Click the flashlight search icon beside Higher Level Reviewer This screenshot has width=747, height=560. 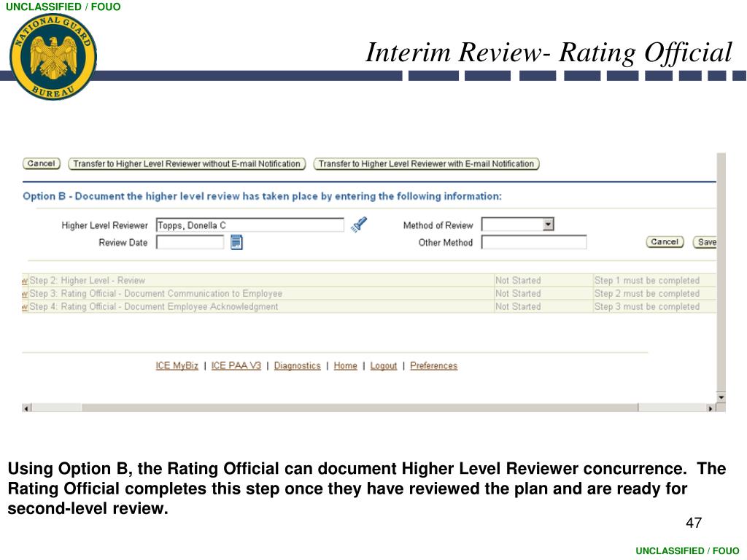(x=359, y=225)
